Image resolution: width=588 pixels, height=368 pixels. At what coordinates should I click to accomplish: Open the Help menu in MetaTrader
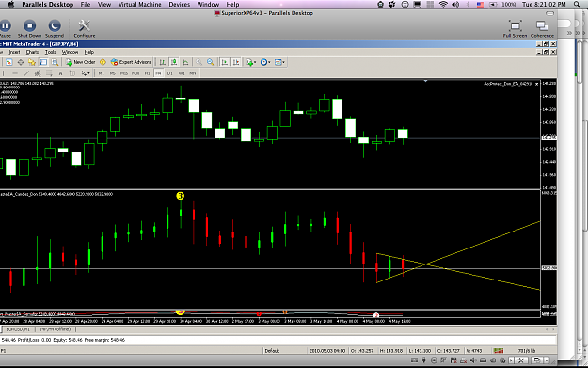(88, 52)
